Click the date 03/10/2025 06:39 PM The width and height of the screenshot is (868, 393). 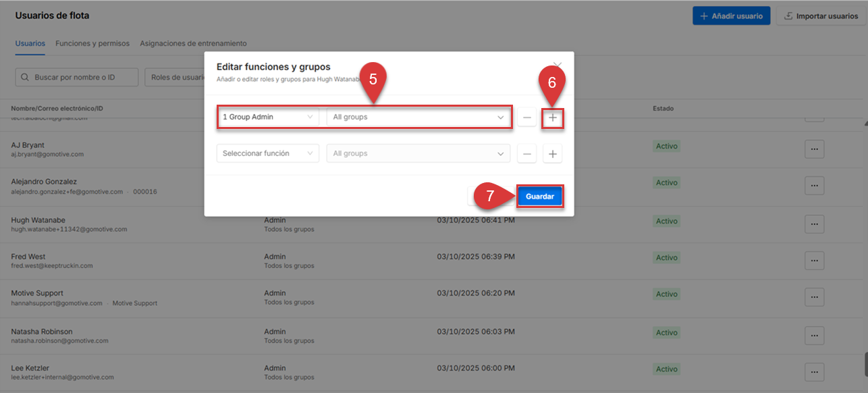[476, 257]
